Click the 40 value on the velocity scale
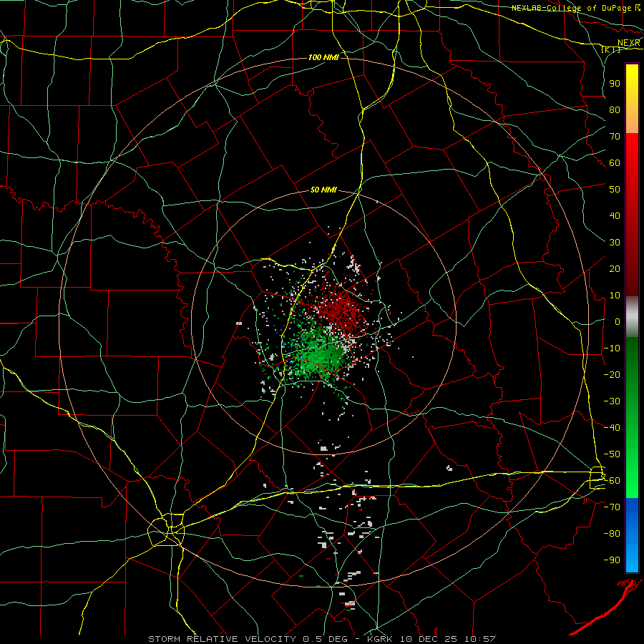 (615, 215)
